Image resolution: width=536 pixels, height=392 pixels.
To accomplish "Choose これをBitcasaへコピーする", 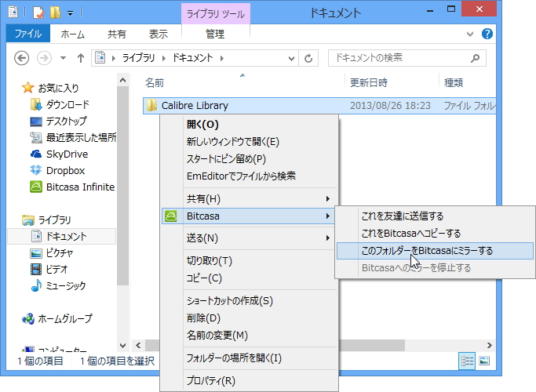I will pos(435,234).
